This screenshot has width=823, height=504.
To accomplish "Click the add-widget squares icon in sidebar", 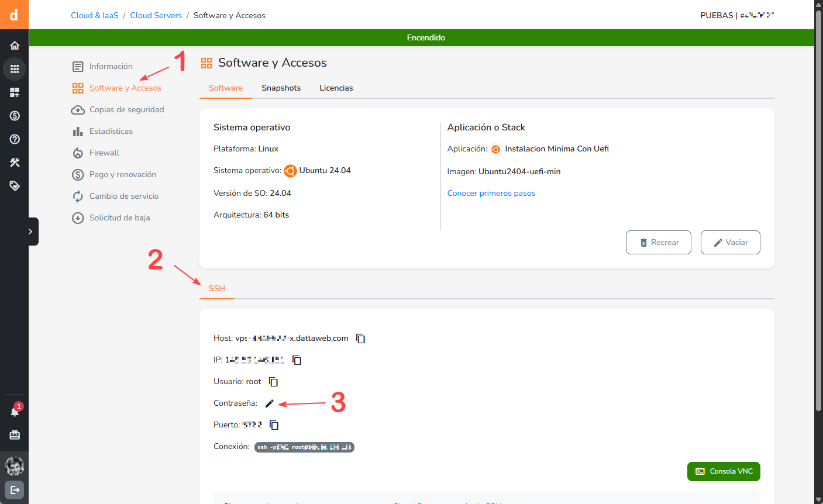I will pos(15,92).
